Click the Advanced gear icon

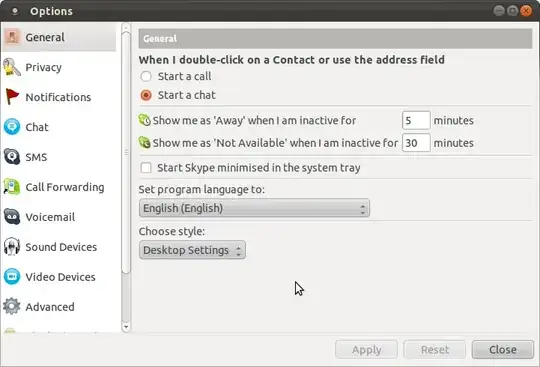click(12, 306)
